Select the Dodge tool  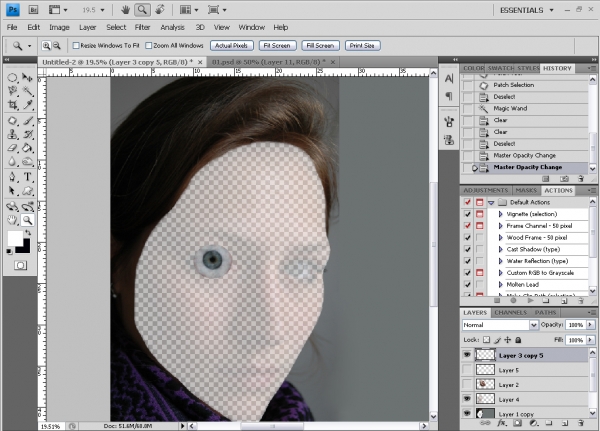[x=27, y=161]
